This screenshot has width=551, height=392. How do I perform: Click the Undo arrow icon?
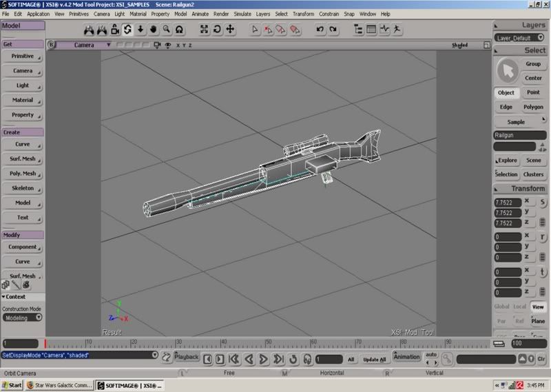320,29
